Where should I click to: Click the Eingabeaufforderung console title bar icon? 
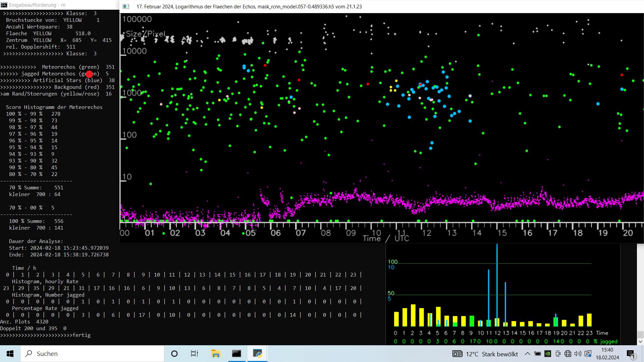tap(4, 5)
